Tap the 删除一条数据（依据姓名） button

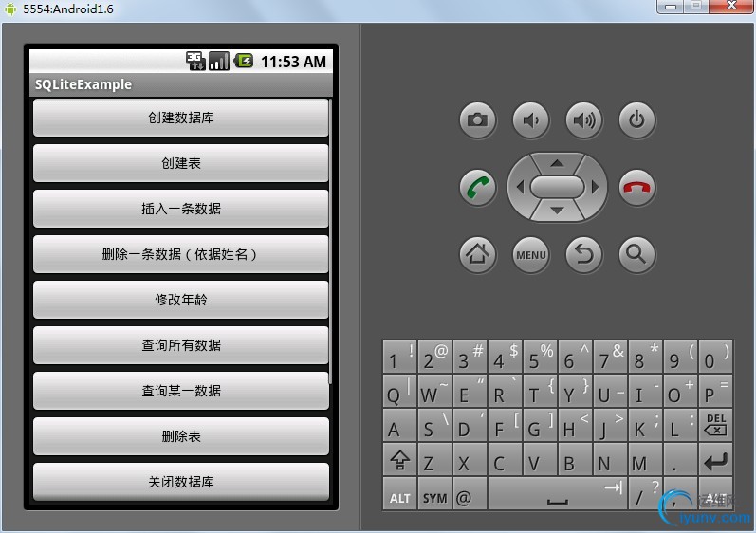coord(181,254)
